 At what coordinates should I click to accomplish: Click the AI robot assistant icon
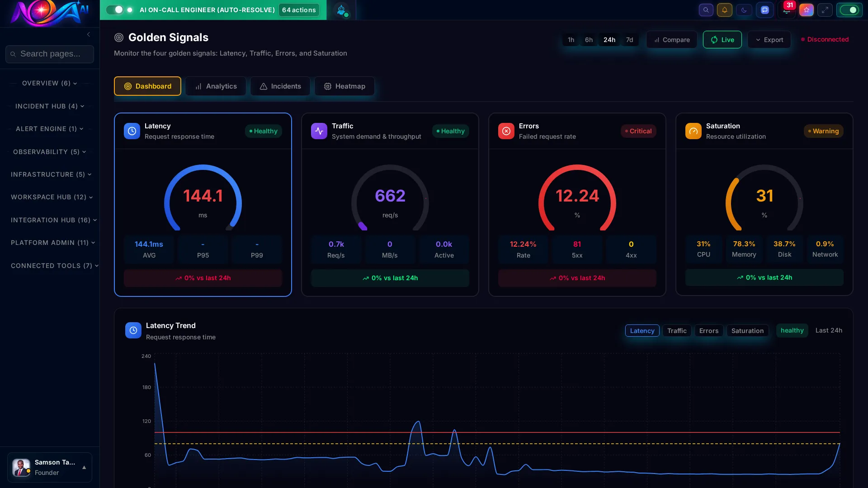pyautogui.click(x=342, y=11)
